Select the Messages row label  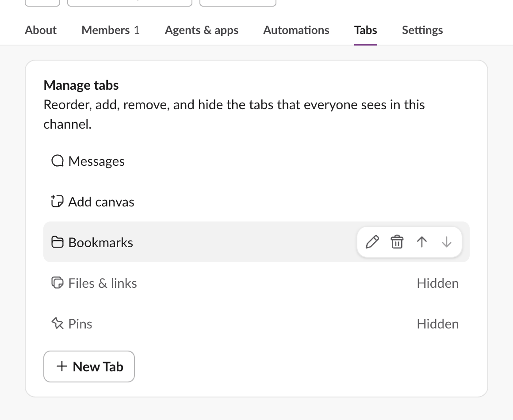pos(96,161)
